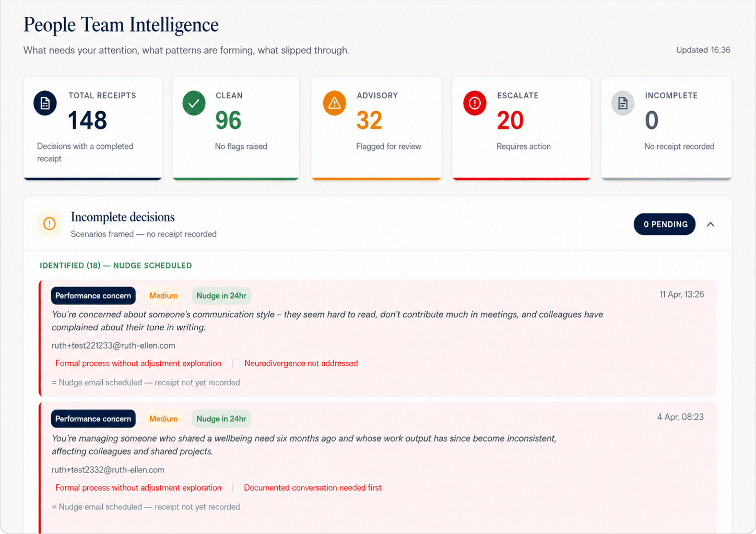The width and height of the screenshot is (756, 534).
Task: Click the 0 PENDING badge
Action: 665,224
